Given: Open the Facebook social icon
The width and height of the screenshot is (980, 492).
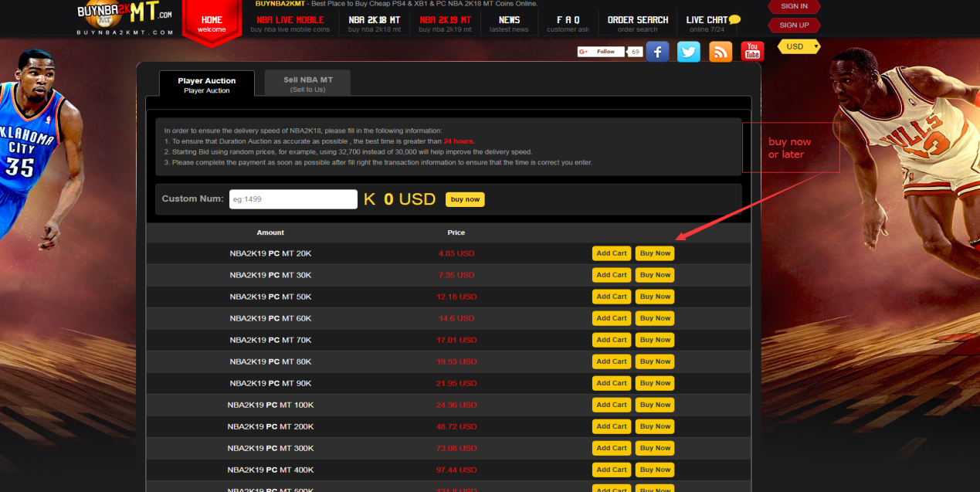Looking at the screenshot, I should click(657, 52).
